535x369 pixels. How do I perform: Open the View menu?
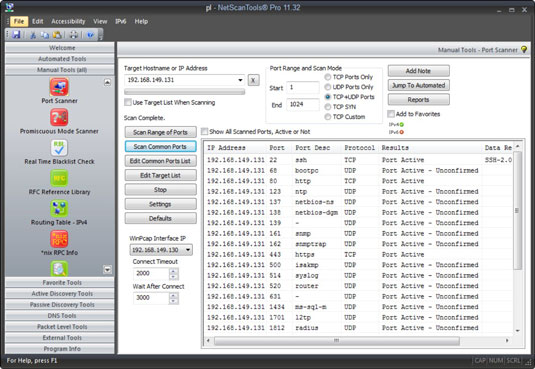point(100,21)
